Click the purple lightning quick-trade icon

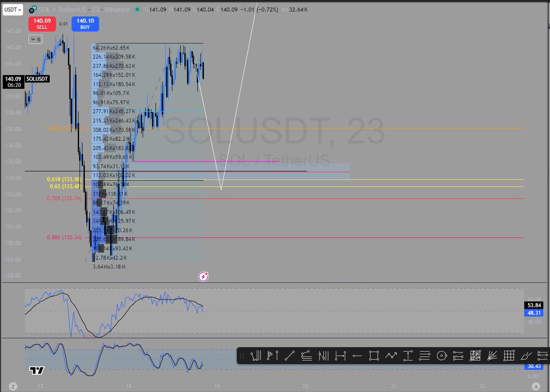(x=203, y=277)
